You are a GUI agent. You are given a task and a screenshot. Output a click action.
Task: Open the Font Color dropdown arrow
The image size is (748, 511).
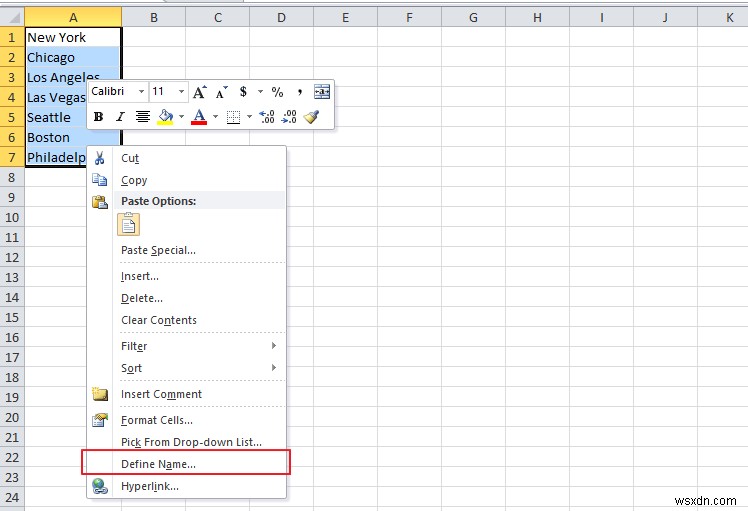click(215, 116)
